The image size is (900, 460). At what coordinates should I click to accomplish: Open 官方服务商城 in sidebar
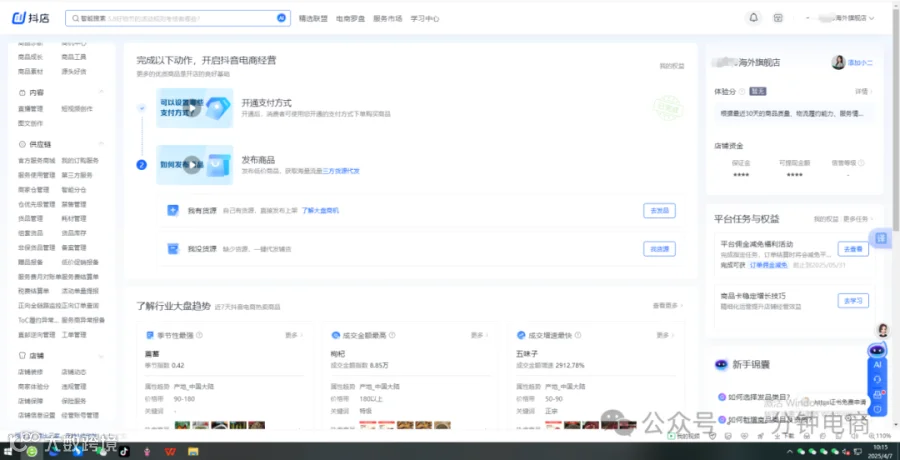37,160
